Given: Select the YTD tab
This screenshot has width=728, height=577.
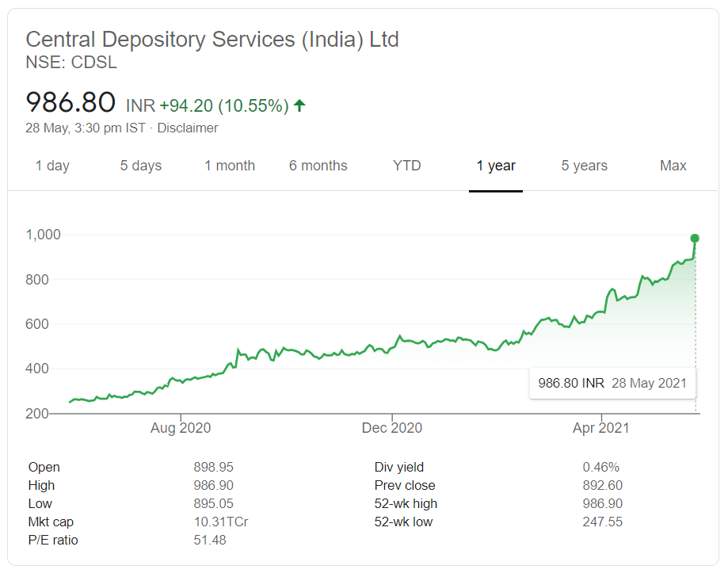Looking at the screenshot, I should pyautogui.click(x=406, y=166).
